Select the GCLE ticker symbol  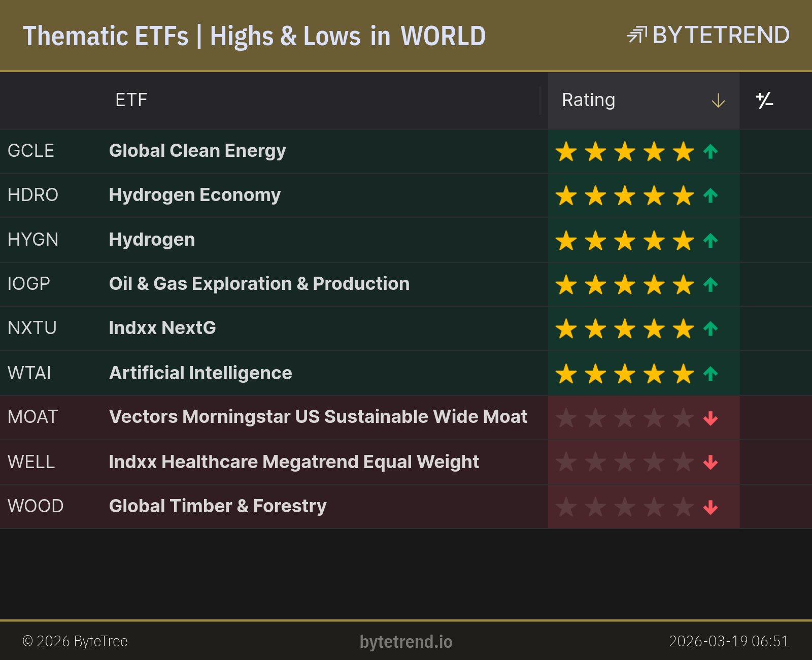coord(31,151)
